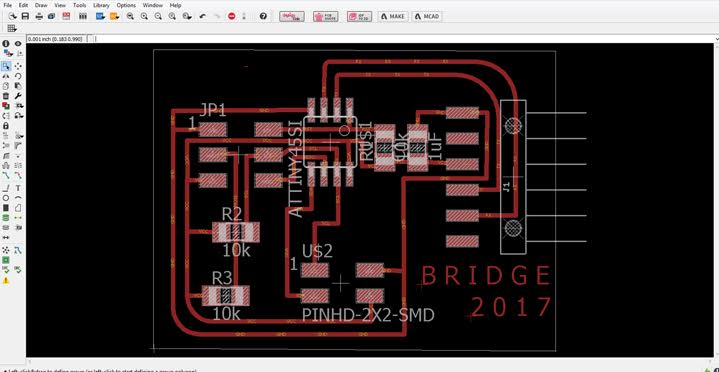The height and width of the screenshot is (372, 719).
Task: Select the Move tool
Action: tap(18, 67)
